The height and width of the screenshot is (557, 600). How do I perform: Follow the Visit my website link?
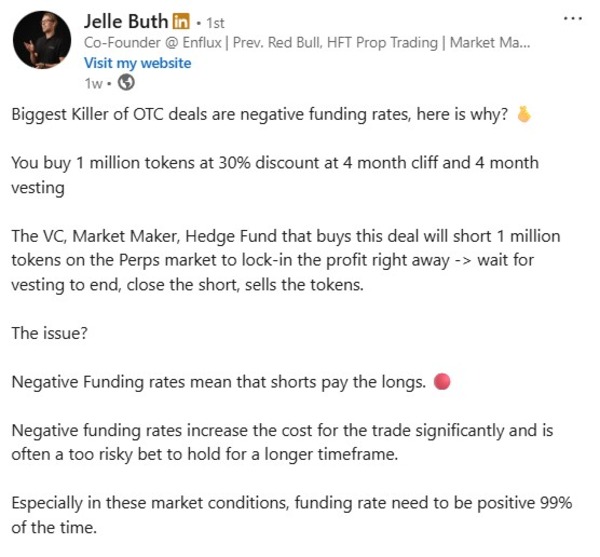[138, 62]
